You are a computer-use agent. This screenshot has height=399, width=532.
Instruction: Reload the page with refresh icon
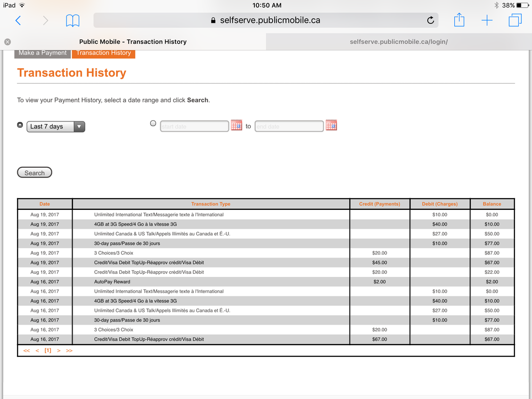click(x=430, y=20)
